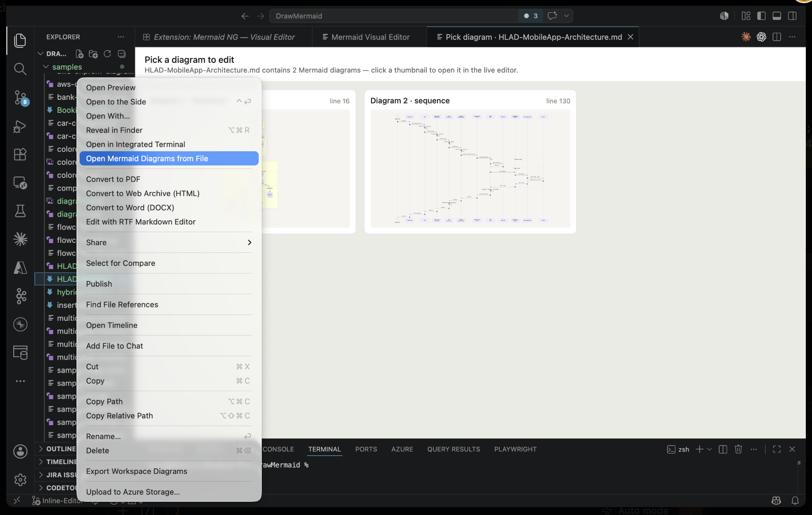Select Upload to Azure Storage menu entry
Screen dimensions: 812x515
pos(169,492)
